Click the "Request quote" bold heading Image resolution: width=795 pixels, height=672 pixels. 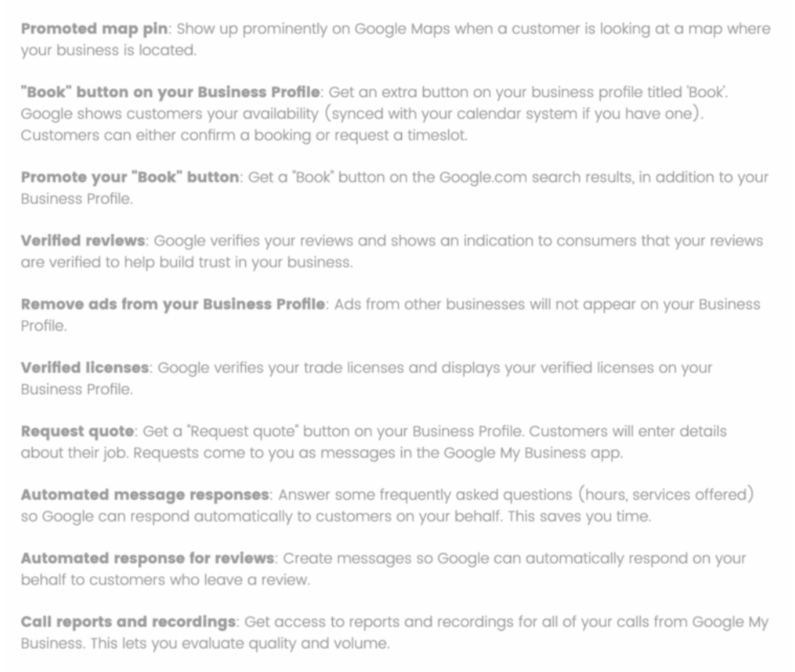tap(78, 431)
